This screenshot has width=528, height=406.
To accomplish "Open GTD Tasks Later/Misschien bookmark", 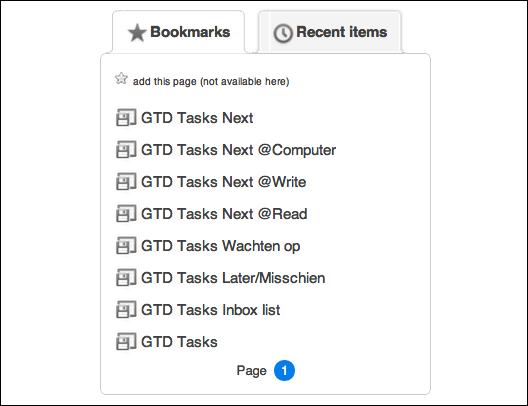I will point(233,278).
